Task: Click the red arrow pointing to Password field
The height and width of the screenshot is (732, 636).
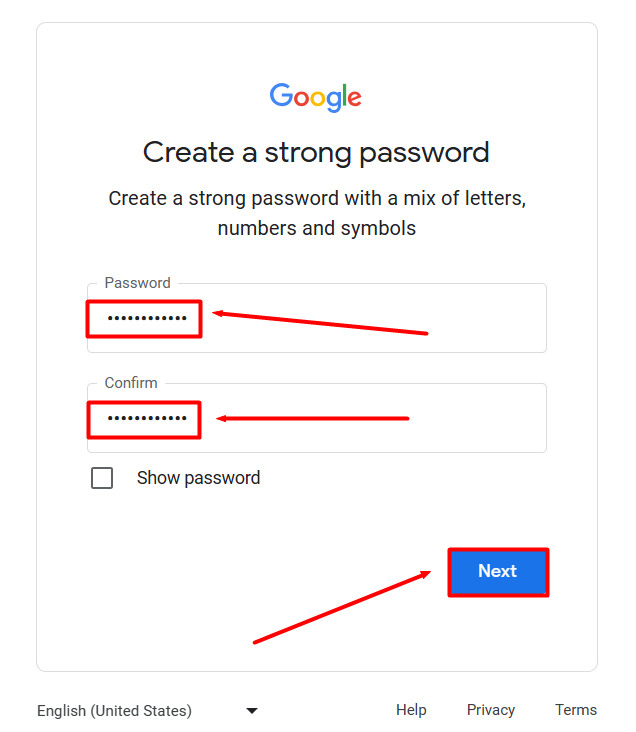Action: (320, 323)
